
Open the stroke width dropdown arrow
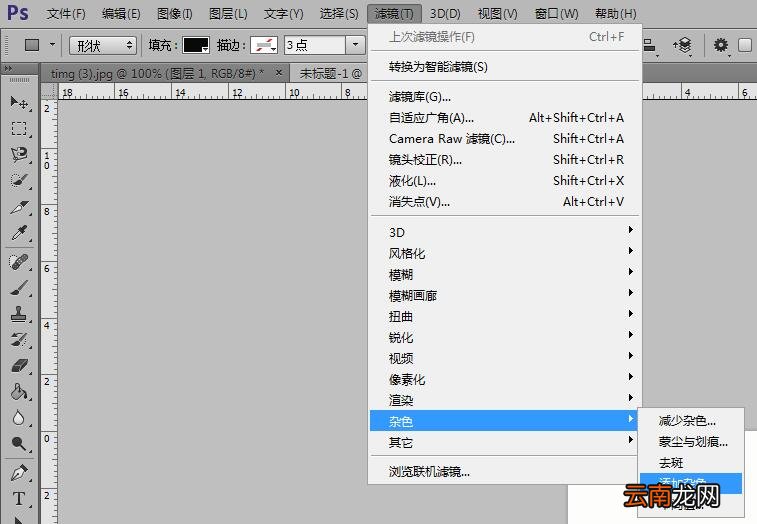pyautogui.click(x=355, y=45)
